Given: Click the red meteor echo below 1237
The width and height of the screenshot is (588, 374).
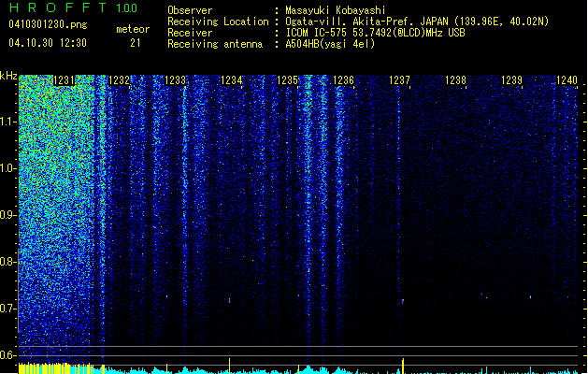Looking at the screenshot, I should click(x=403, y=301).
